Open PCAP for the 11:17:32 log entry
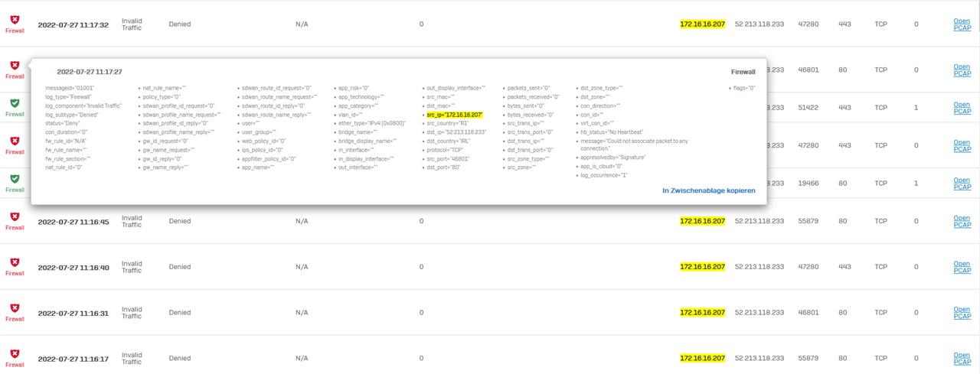The height and width of the screenshot is (374, 980). (962, 24)
